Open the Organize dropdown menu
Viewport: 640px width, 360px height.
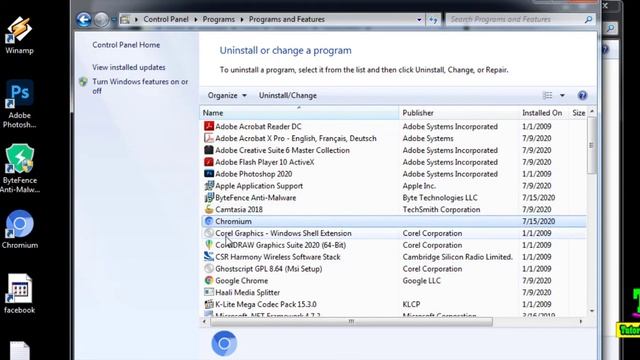[x=227, y=96]
